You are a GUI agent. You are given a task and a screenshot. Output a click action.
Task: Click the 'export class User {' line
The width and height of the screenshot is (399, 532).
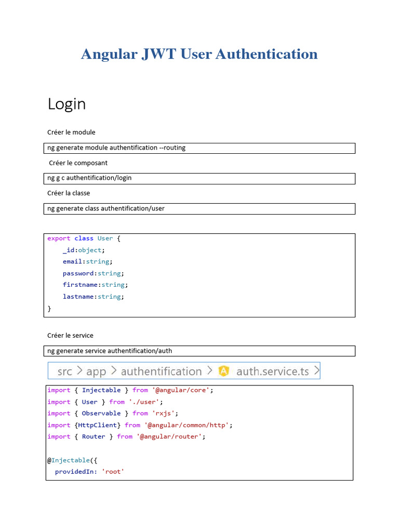click(x=84, y=238)
